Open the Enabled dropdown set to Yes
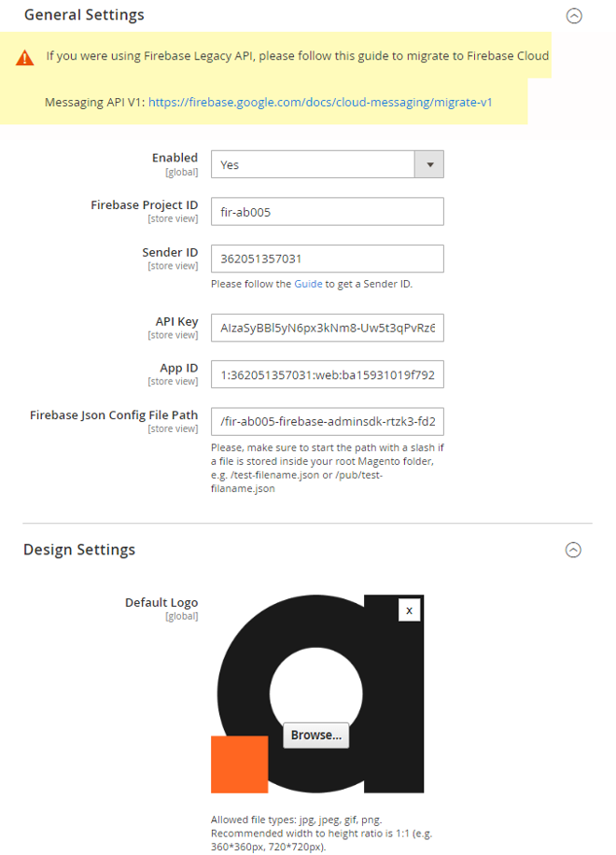616x855 pixels. tap(327, 164)
